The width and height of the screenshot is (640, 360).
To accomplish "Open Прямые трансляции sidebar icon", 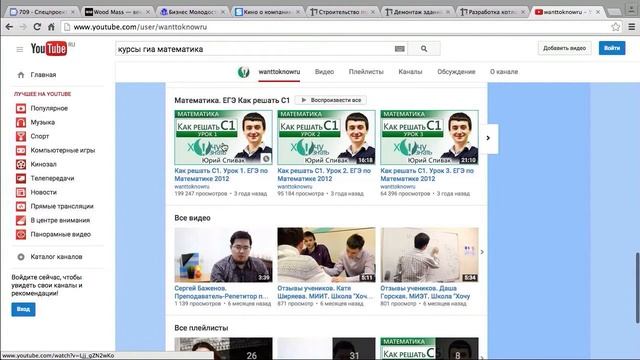I will pyautogui.click(x=21, y=207).
